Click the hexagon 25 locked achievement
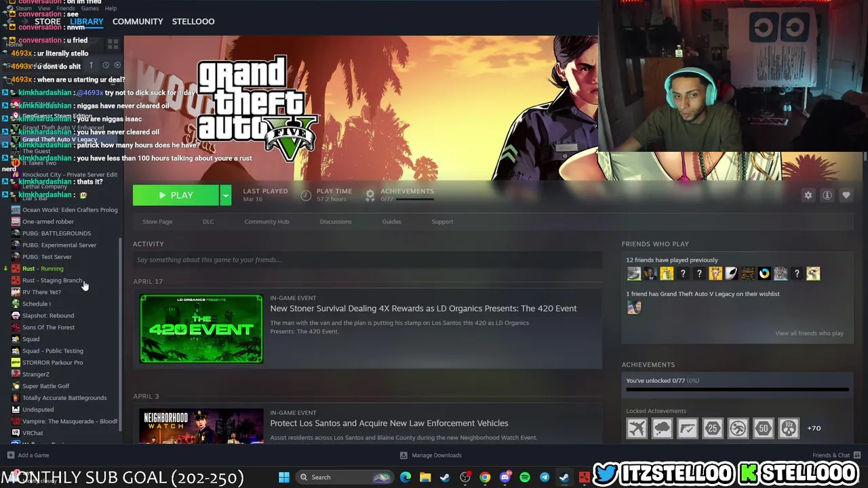This screenshot has width=868, height=488. point(713,428)
